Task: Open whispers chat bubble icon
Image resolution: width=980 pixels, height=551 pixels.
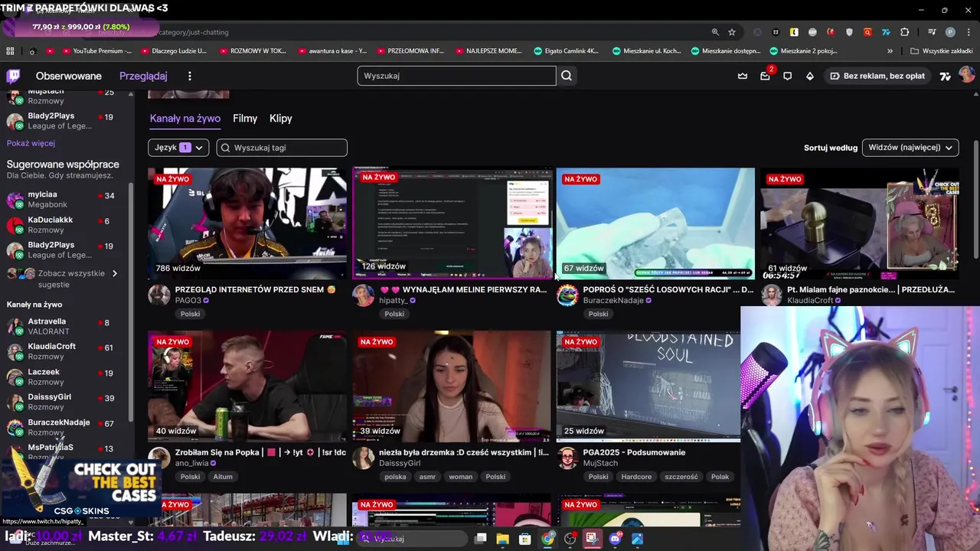Action: pos(787,76)
